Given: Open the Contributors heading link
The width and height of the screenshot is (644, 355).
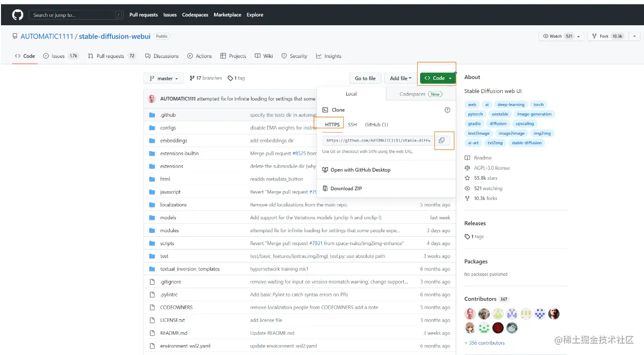Looking at the screenshot, I should (480, 299).
